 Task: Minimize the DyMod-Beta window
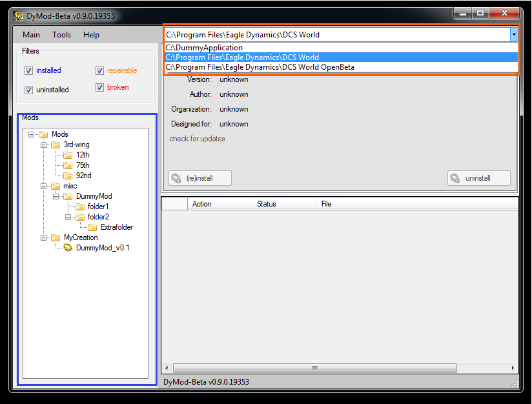(x=463, y=13)
